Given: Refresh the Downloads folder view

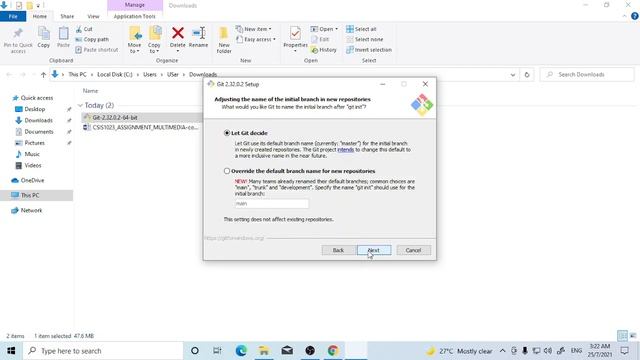Looking at the screenshot, I should coord(527,75).
